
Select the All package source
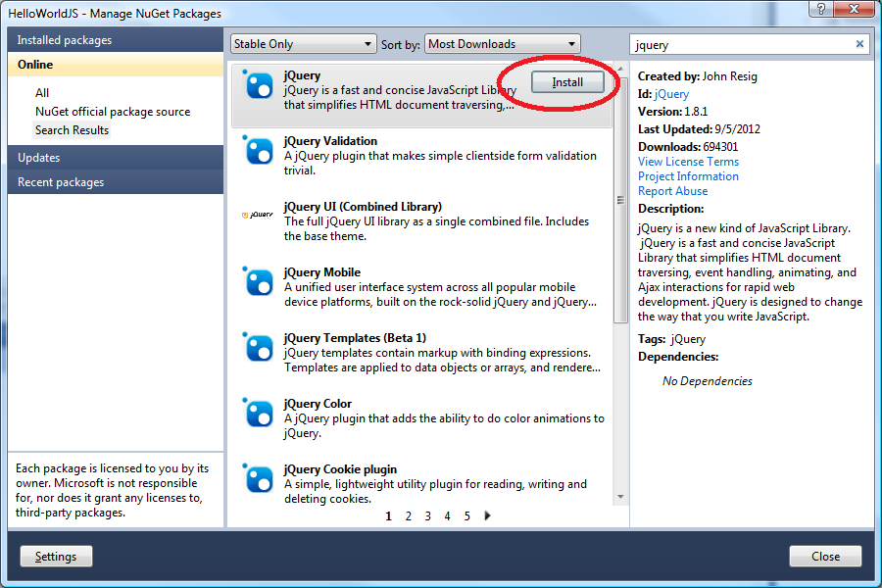(42, 93)
